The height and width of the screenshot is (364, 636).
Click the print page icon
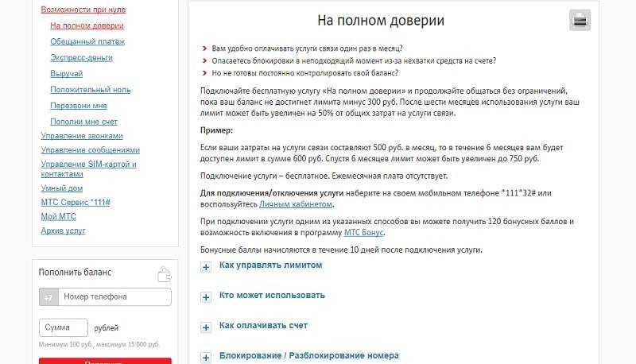(x=580, y=20)
